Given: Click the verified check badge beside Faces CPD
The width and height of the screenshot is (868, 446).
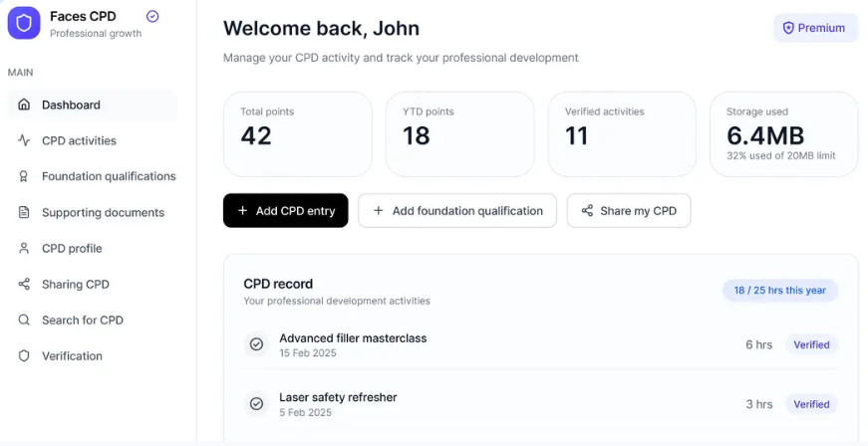Looking at the screenshot, I should (152, 17).
